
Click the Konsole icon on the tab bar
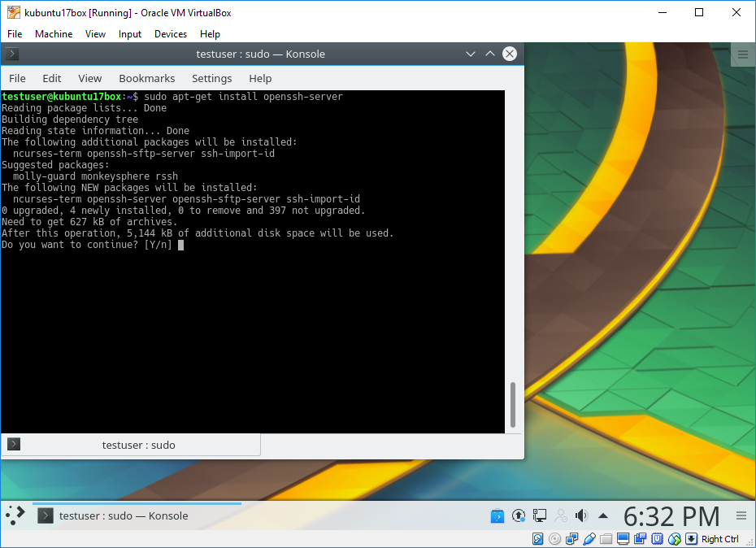[13, 444]
